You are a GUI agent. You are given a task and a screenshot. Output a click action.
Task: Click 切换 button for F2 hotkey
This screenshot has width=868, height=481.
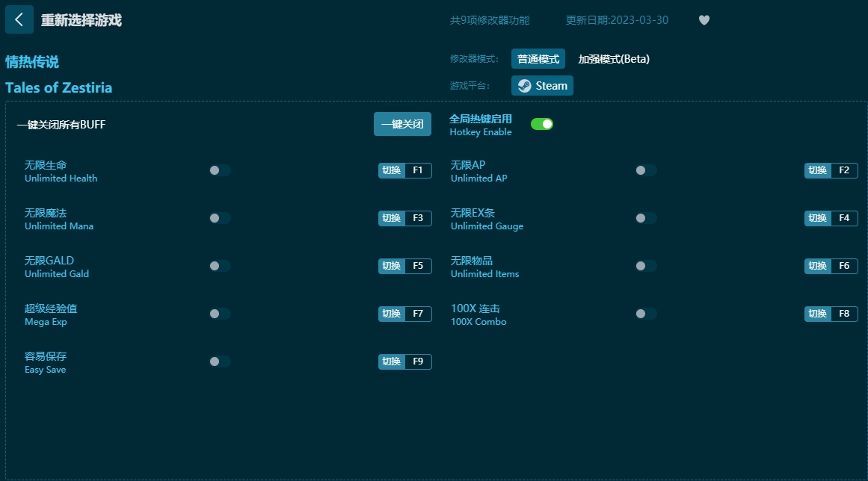[818, 170]
